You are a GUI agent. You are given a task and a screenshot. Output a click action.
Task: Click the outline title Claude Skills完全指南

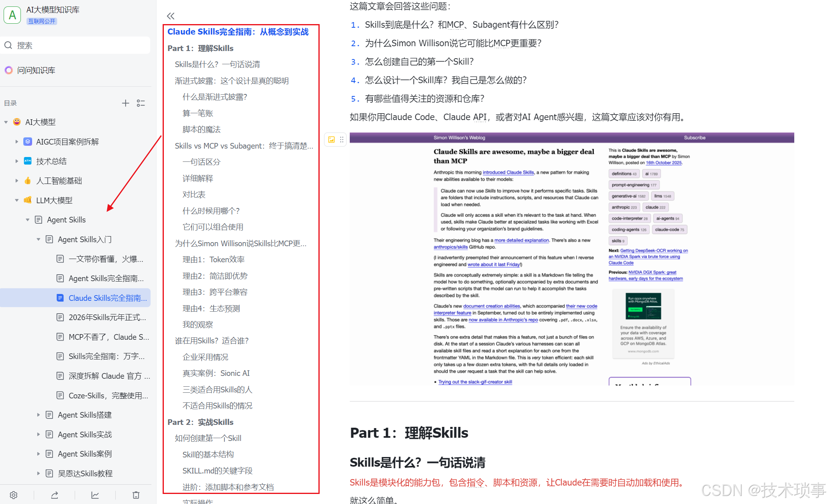coord(238,32)
